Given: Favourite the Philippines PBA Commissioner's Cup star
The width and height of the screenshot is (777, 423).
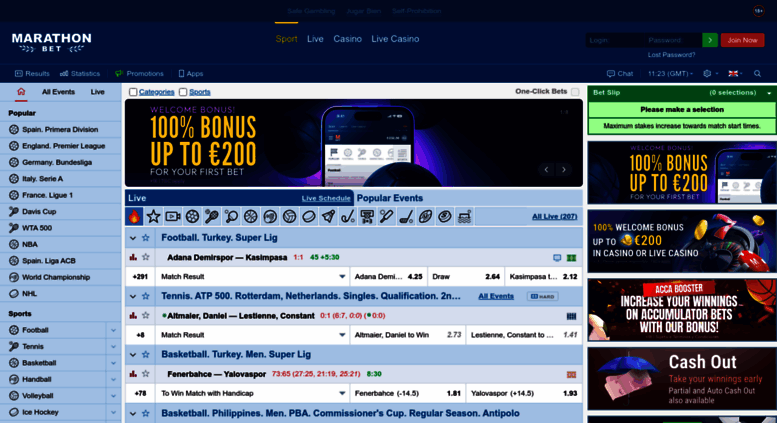Looking at the screenshot, I should 145,413.
